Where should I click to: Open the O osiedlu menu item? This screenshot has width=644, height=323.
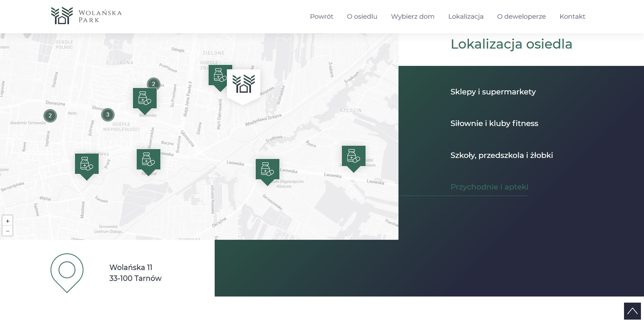point(362,16)
